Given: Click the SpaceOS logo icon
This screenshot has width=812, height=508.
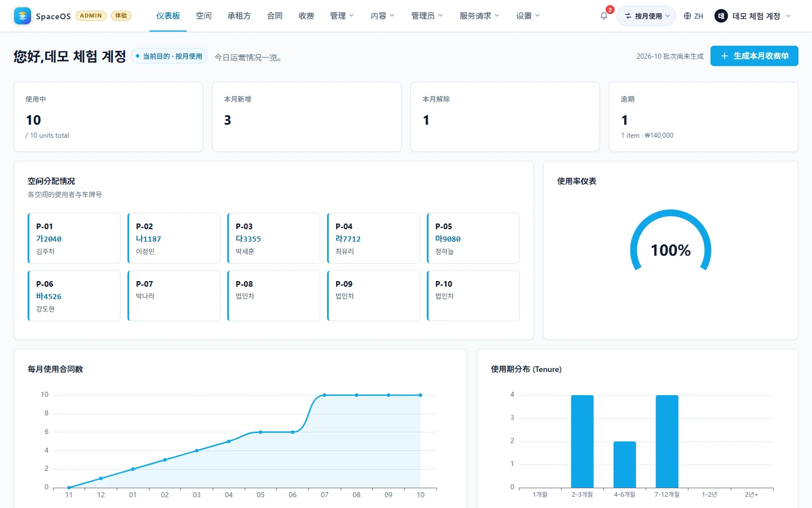Looking at the screenshot, I should point(23,16).
